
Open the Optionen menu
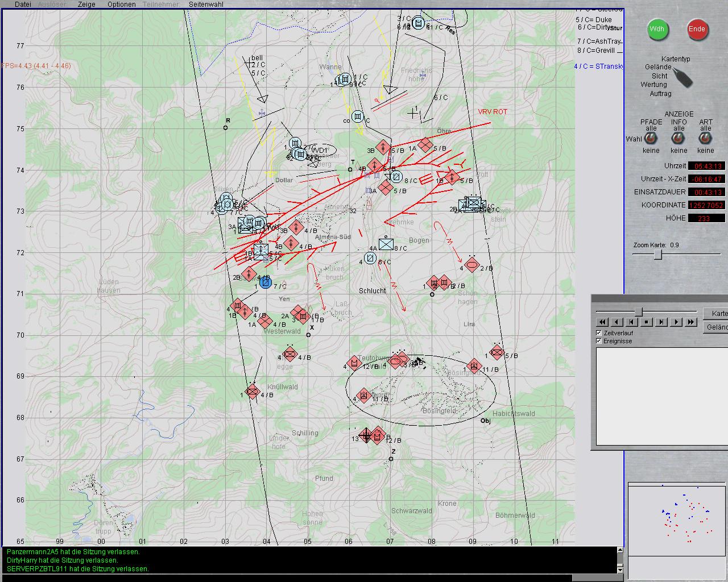[x=122, y=5]
